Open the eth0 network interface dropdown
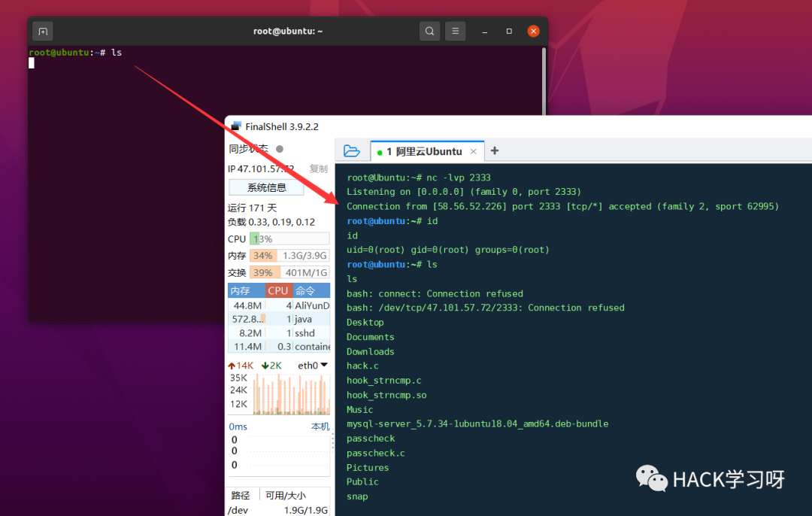Image resolution: width=812 pixels, height=516 pixels. [313, 366]
